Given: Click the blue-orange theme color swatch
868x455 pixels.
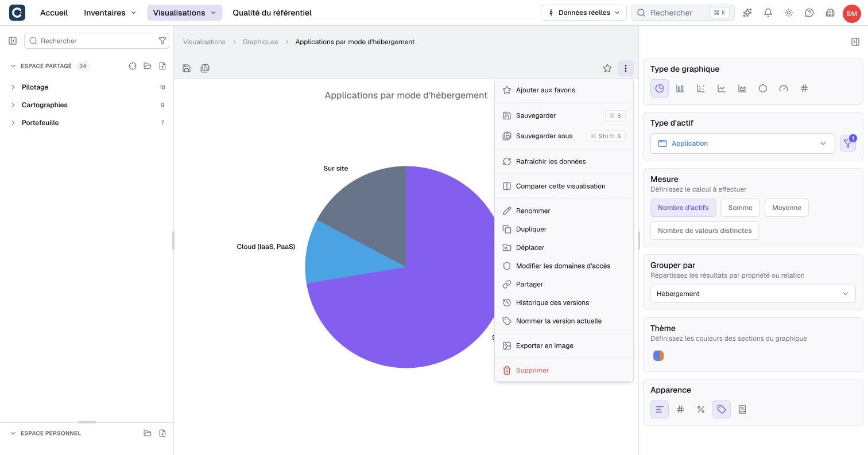Looking at the screenshot, I should [x=658, y=356].
